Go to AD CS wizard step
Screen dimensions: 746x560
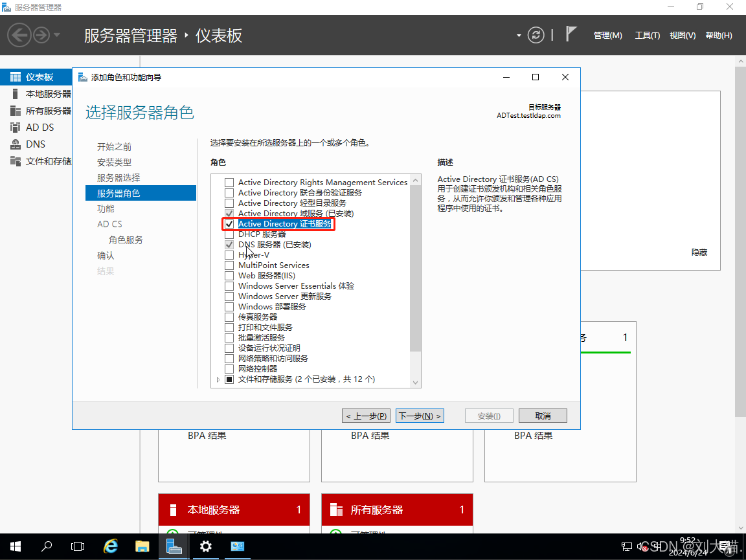(109, 223)
